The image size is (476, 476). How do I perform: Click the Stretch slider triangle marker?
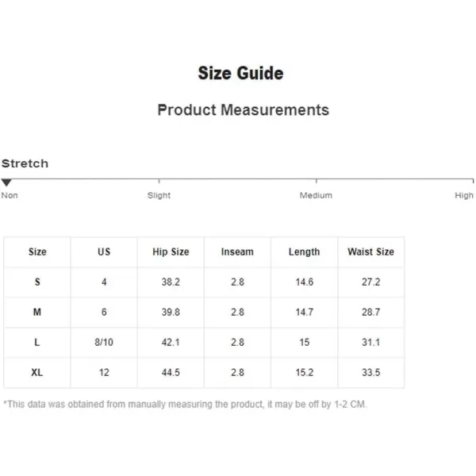click(x=6, y=182)
